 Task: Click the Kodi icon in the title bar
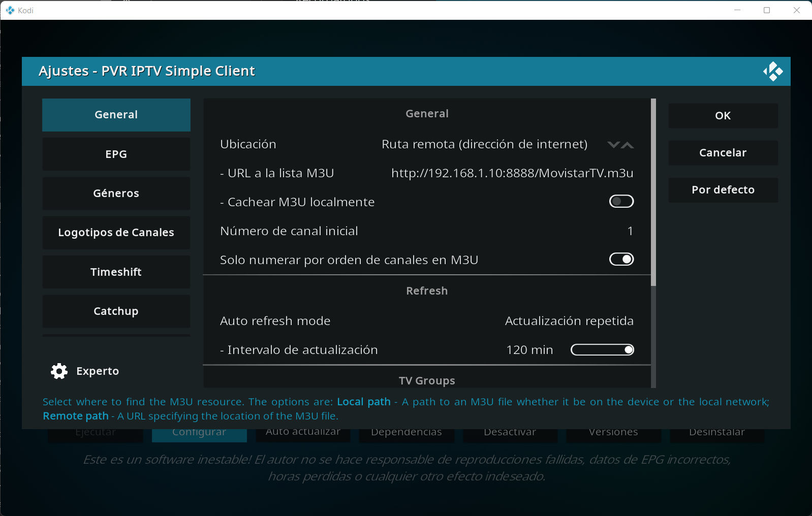click(x=10, y=10)
